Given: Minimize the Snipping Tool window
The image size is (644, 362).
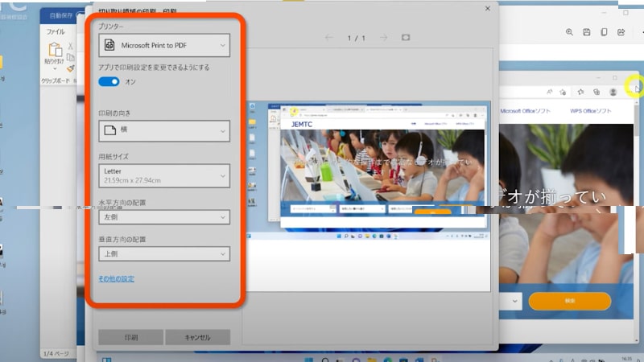Looking at the screenshot, I should (x=603, y=13).
